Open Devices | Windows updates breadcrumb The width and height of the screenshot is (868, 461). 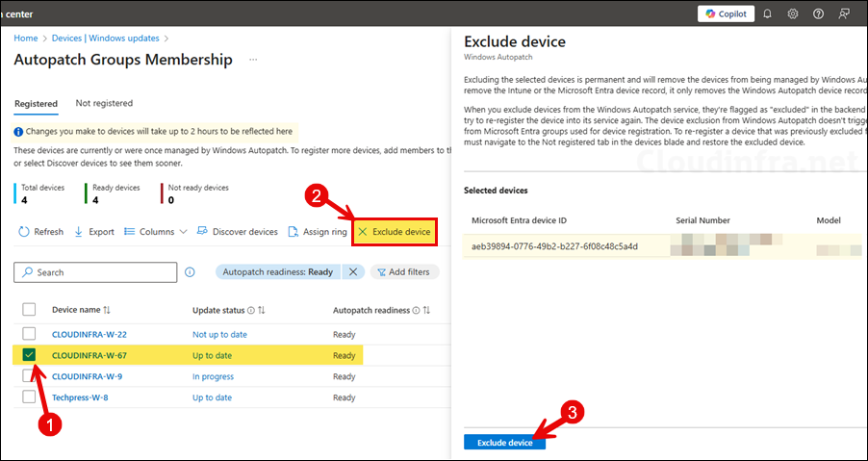[105, 38]
